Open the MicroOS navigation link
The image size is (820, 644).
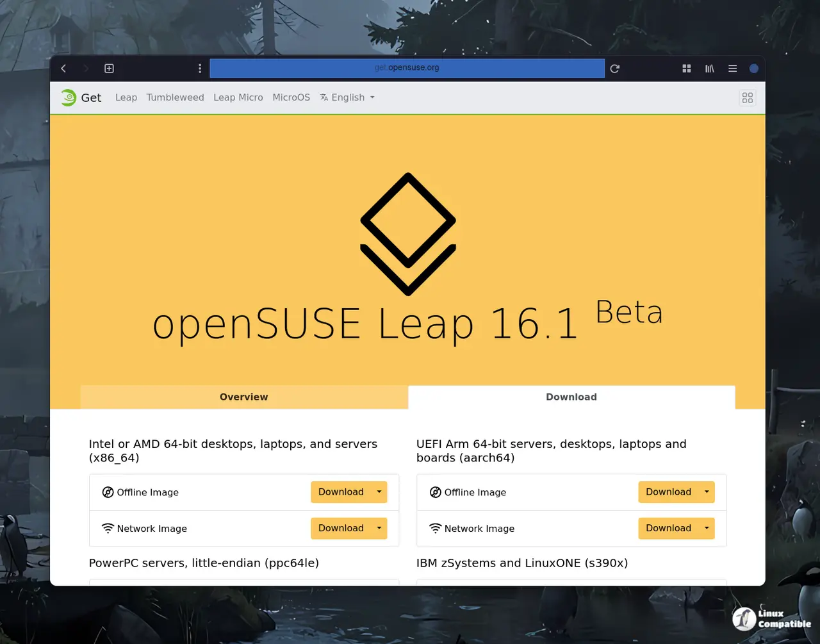(x=291, y=97)
